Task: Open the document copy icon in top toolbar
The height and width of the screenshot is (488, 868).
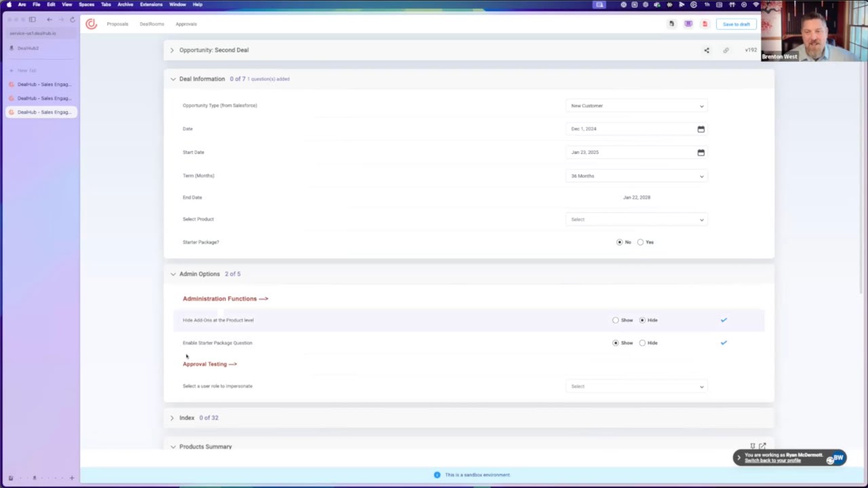Action: [x=671, y=24]
